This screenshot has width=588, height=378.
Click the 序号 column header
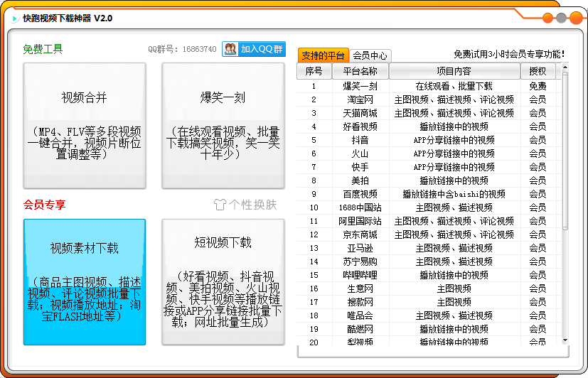tap(314, 71)
